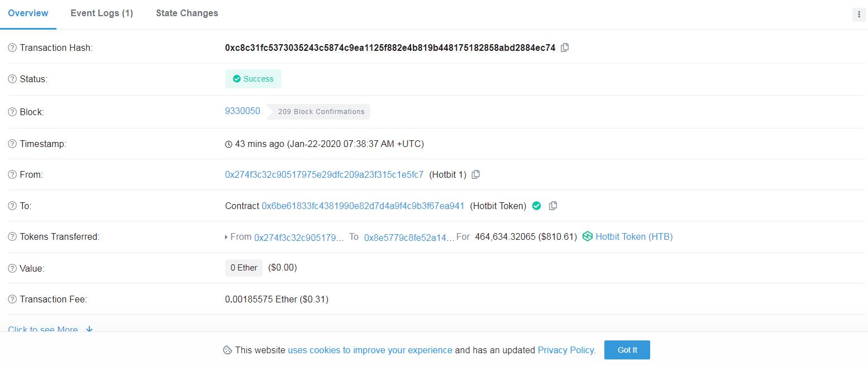Click the clock icon in Timestamp row
868x365 pixels.
[228, 144]
